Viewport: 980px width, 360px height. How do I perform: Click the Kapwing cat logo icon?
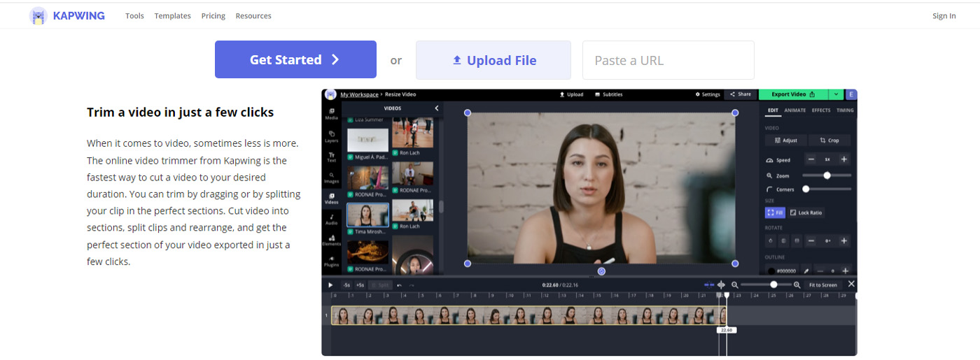click(x=38, y=16)
